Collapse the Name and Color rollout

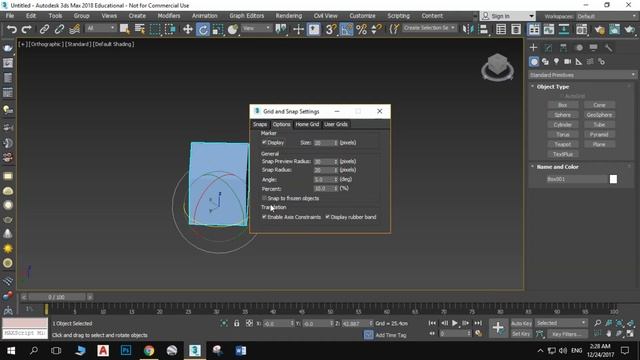point(557,167)
